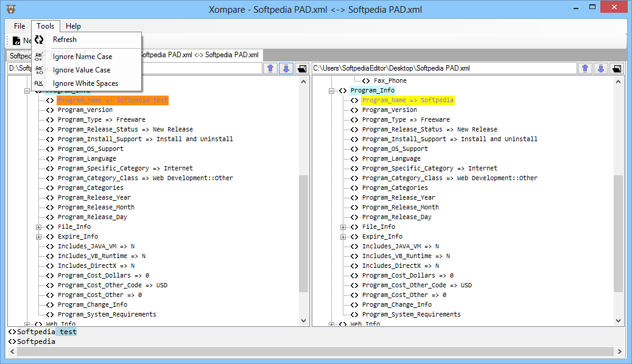Go to next difference in left pane
This screenshot has height=364, width=632.
pos(286,69)
